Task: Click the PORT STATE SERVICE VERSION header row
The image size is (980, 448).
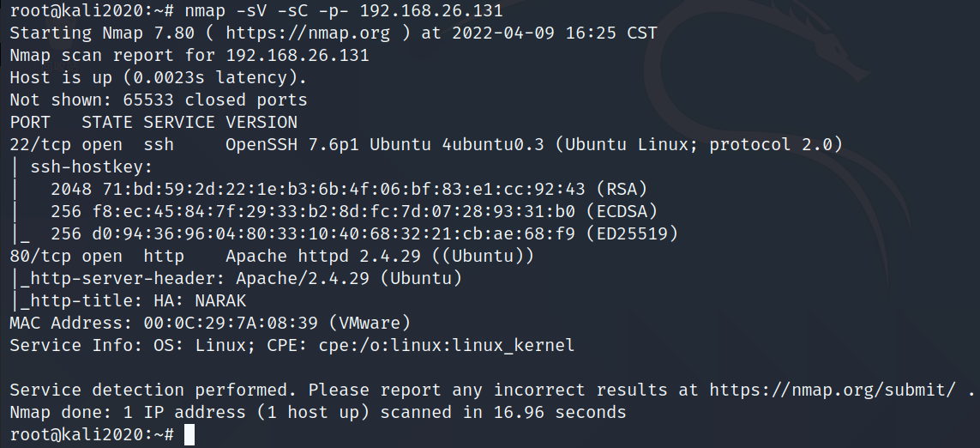Action: coord(153,123)
